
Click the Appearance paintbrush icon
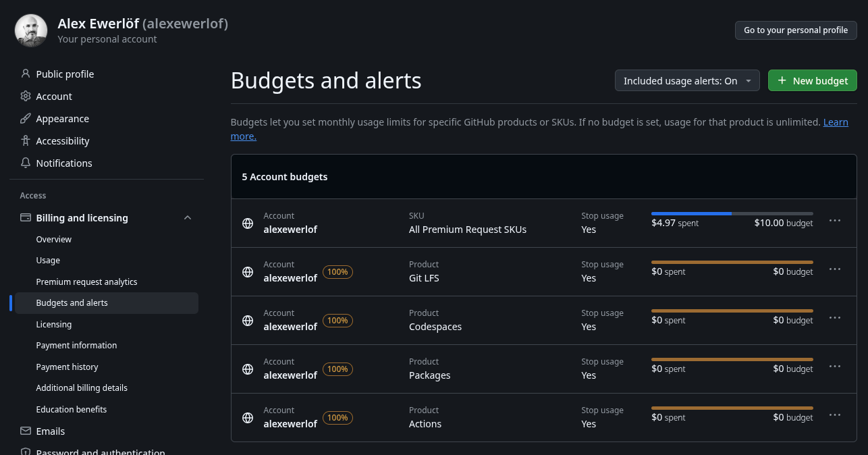26,118
